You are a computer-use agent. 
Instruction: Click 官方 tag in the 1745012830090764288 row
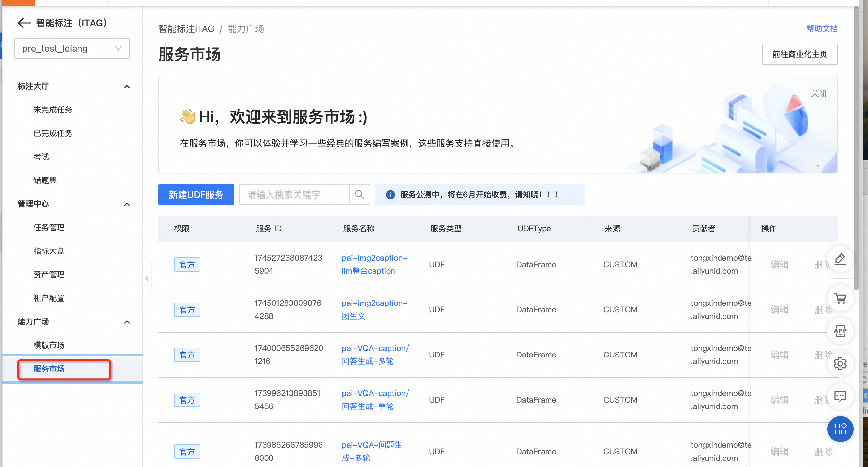pyautogui.click(x=187, y=310)
